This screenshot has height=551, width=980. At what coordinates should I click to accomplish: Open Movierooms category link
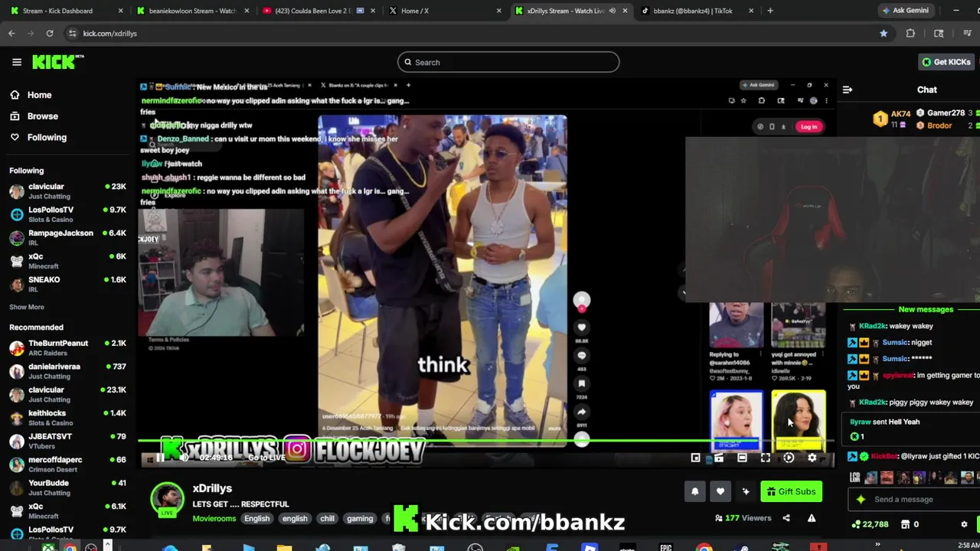tap(214, 519)
